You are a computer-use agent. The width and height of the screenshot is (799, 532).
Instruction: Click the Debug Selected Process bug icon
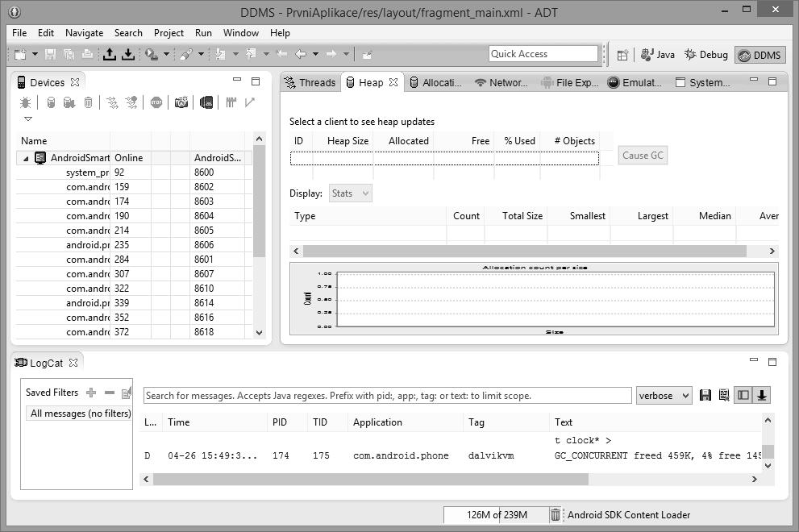[x=25, y=102]
